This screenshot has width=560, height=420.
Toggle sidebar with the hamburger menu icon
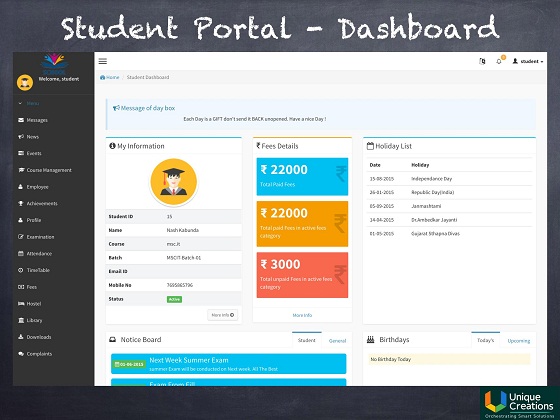(103, 61)
